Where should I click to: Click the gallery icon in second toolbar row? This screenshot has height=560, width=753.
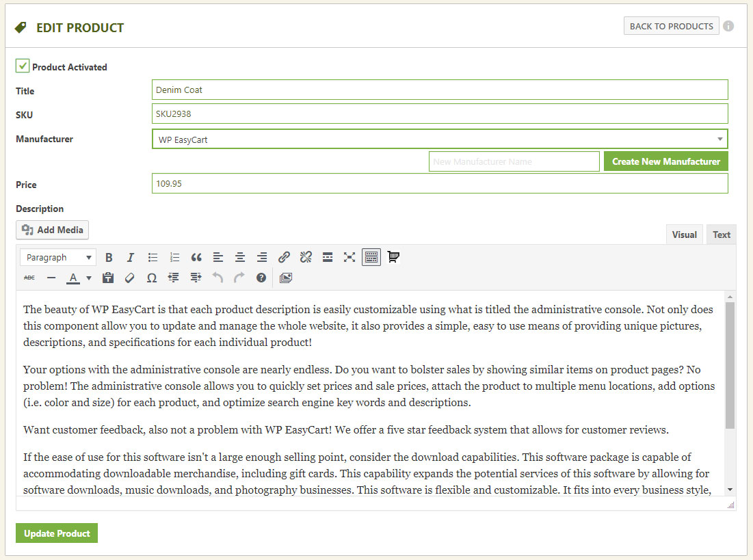tap(286, 278)
